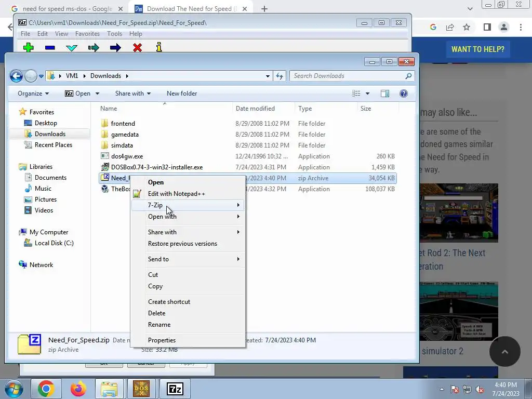Click the Explorer Forward navigation button
The width and height of the screenshot is (532, 399).
pos(31,76)
